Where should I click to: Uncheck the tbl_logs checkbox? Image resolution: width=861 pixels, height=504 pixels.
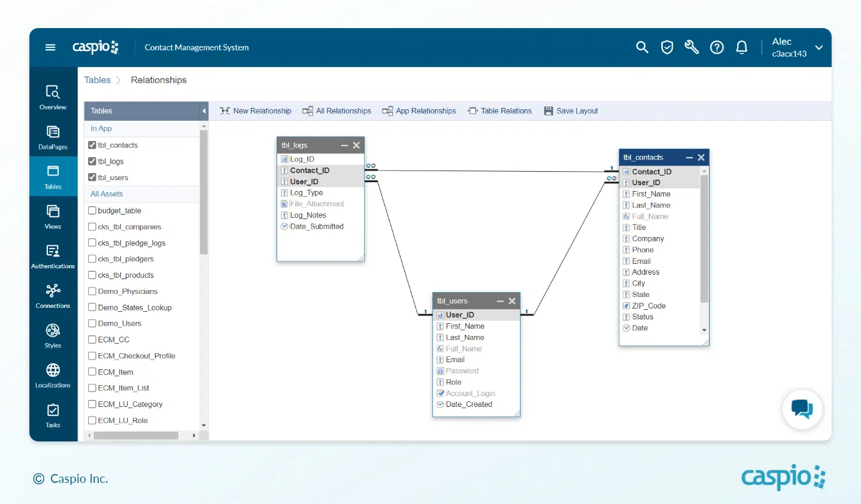tap(93, 162)
